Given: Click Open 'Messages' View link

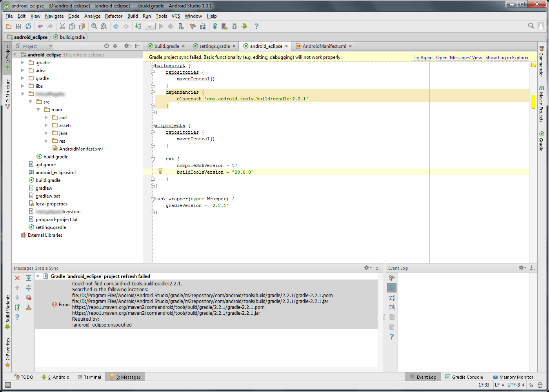Looking at the screenshot, I should coord(459,58).
